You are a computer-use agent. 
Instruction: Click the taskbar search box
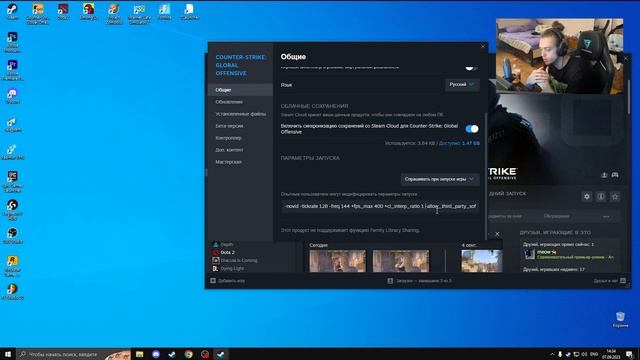[x=73, y=354]
